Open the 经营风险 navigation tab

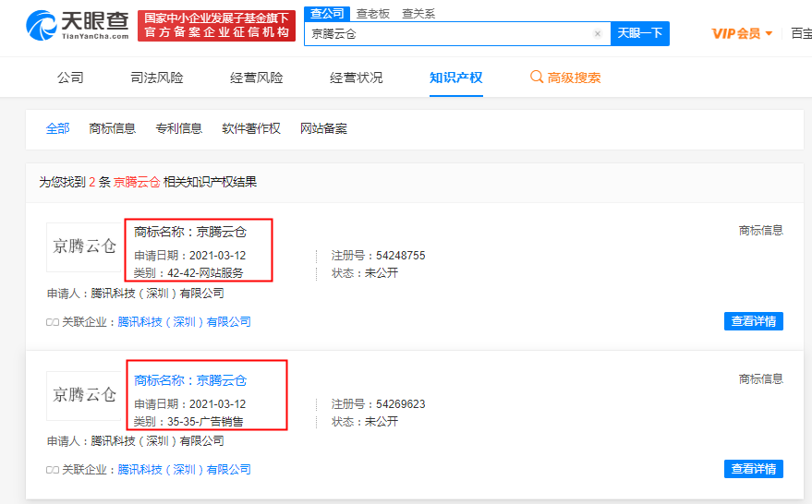click(256, 78)
